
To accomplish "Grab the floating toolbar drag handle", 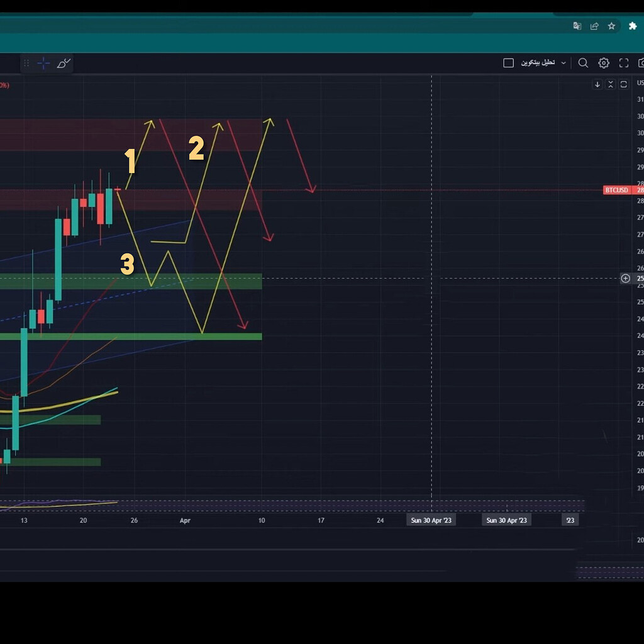I will (x=26, y=63).
